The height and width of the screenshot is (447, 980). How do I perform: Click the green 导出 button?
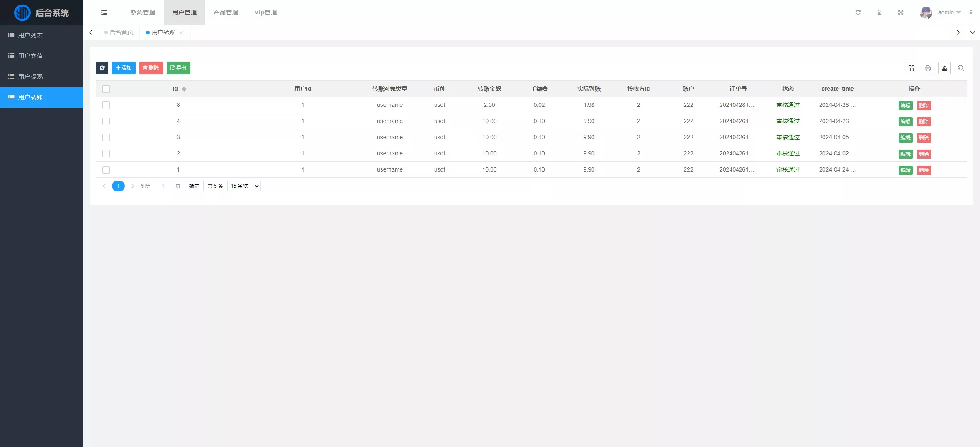[178, 68]
